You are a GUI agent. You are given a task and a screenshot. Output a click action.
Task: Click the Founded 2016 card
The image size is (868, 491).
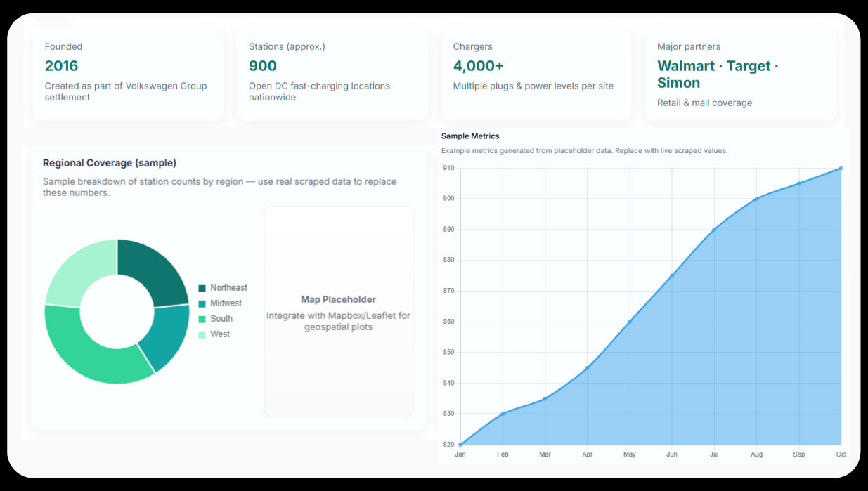pyautogui.click(x=127, y=73)
